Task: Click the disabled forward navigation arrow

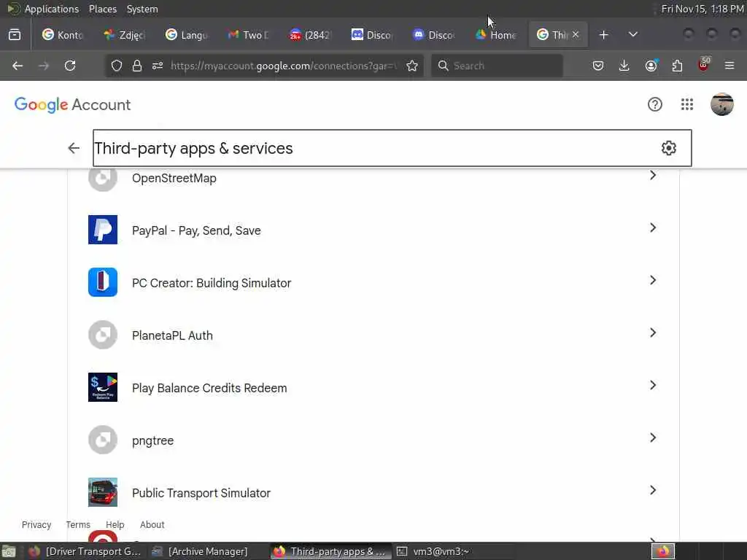Action: pyautogui.click(x=44, y=66)
